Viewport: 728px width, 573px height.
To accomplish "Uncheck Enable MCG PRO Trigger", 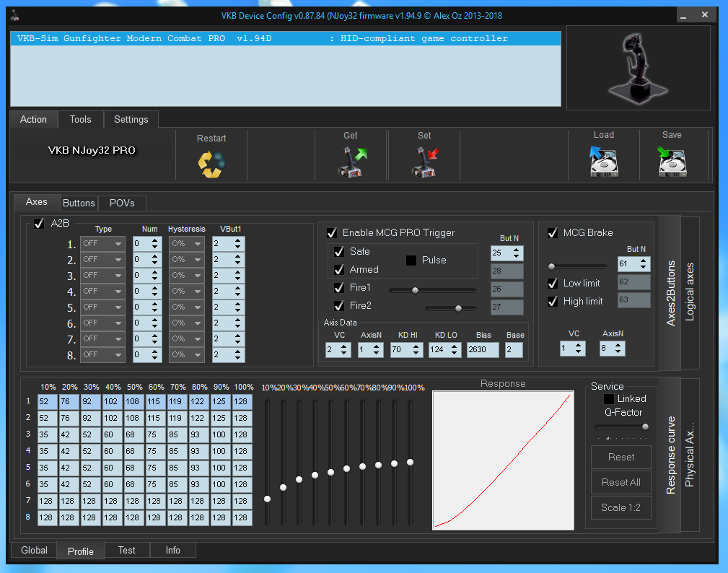I will coord(332,233).
